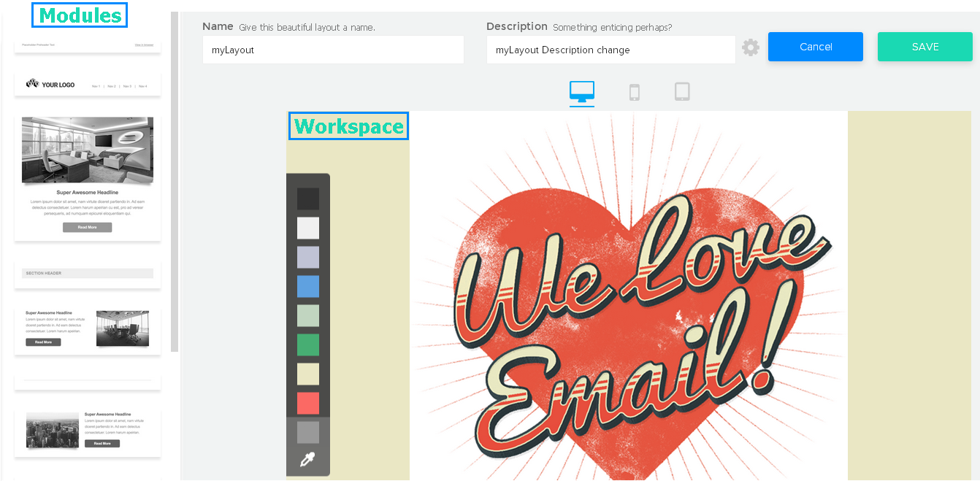Click the Cancel button
Image resolution: width=980 pixels, height=481 pixels.
815,47
